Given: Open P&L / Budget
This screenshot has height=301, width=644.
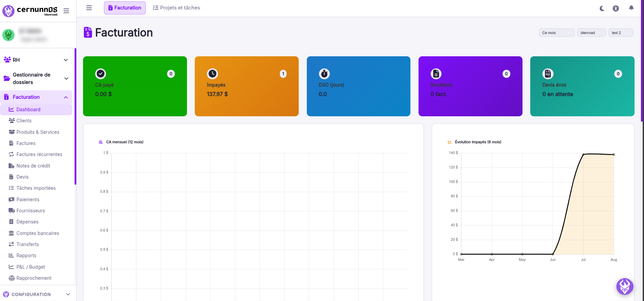Looking at the screenshot, I should pyautogui.click(x=36, y=267).
